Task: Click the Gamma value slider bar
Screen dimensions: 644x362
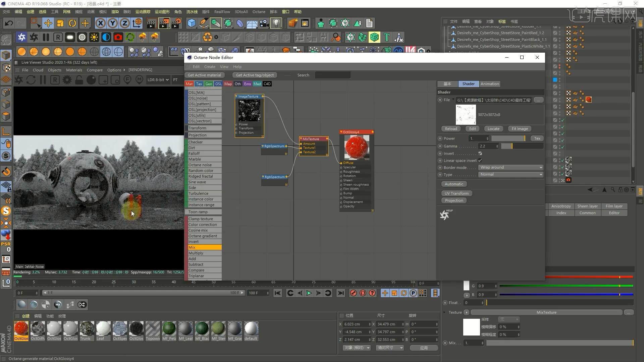Action: tap(522, 146)
